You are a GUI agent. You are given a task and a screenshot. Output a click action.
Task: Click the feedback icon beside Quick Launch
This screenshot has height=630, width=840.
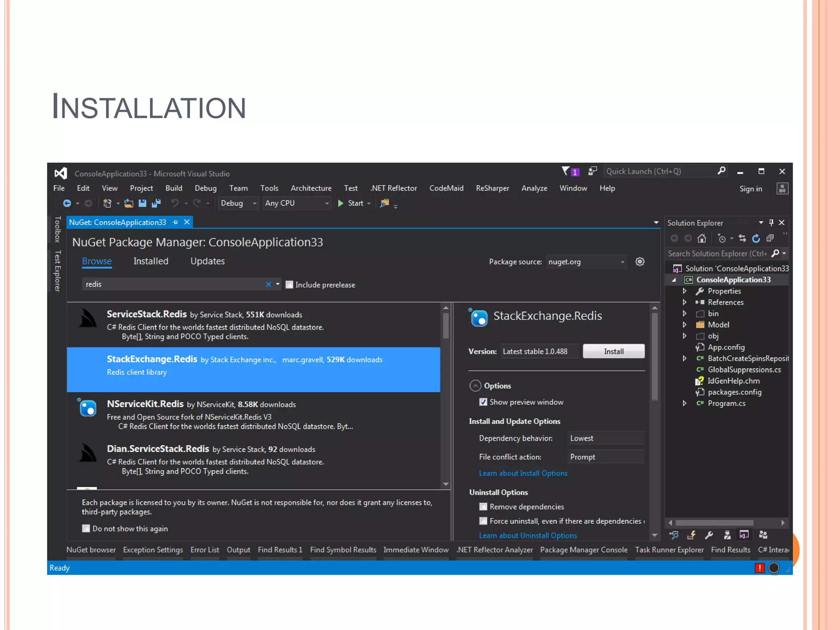[592, 171]
